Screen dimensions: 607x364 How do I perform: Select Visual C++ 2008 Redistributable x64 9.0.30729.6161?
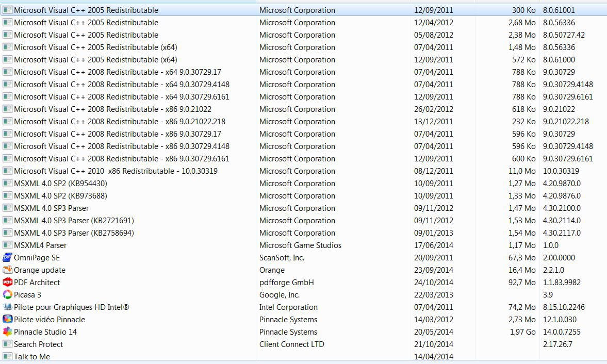tap(303, 97)
